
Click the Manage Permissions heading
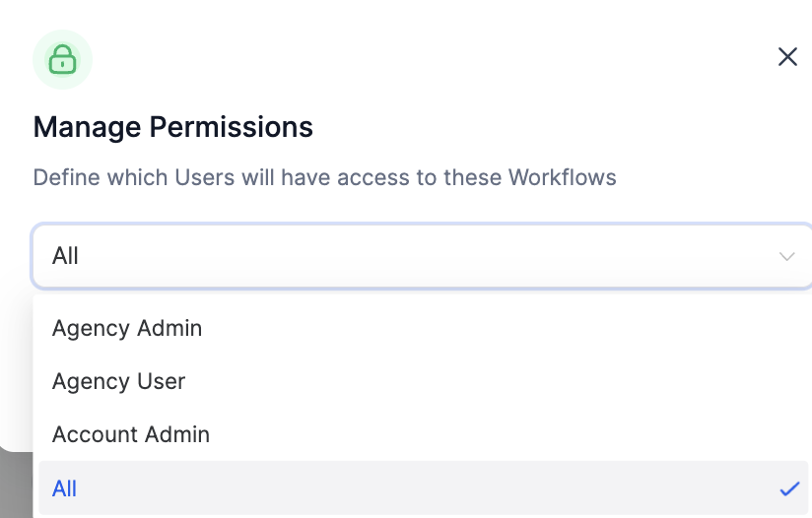coord(173,127)
